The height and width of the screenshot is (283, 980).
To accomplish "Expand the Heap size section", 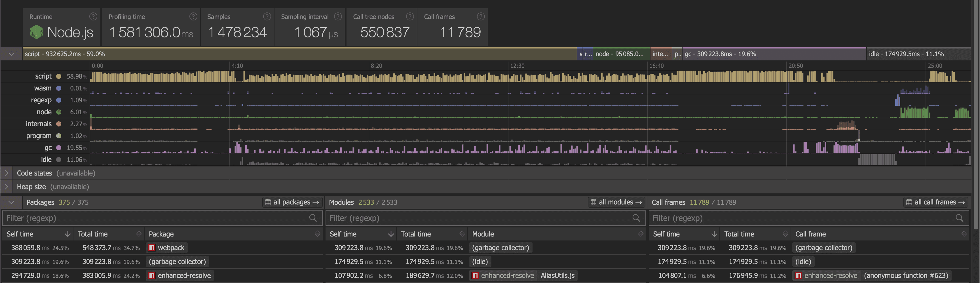I will click(7, 187).
